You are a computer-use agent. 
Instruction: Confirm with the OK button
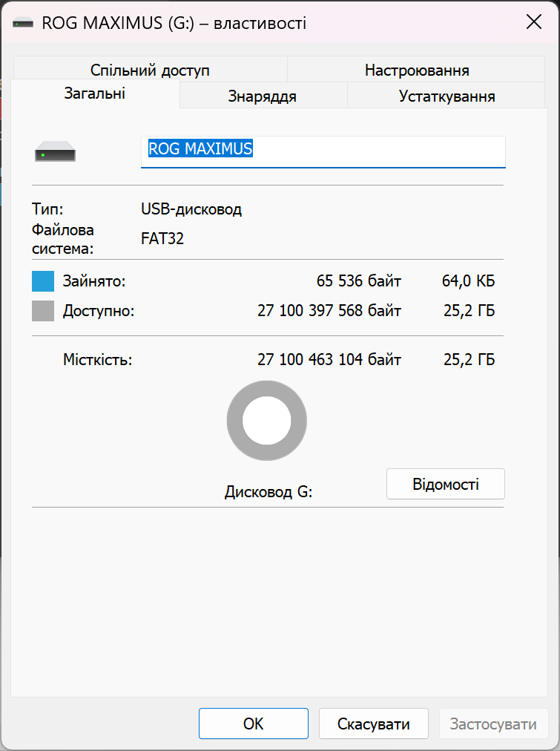click(253, 724)
